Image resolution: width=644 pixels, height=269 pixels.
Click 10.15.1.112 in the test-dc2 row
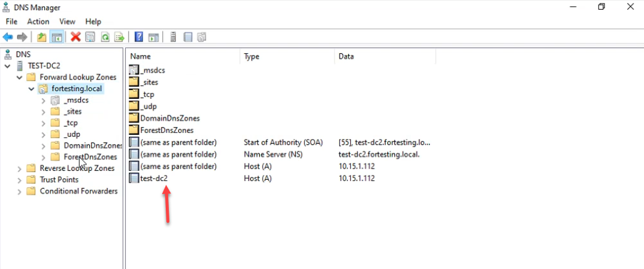(357, 179)
